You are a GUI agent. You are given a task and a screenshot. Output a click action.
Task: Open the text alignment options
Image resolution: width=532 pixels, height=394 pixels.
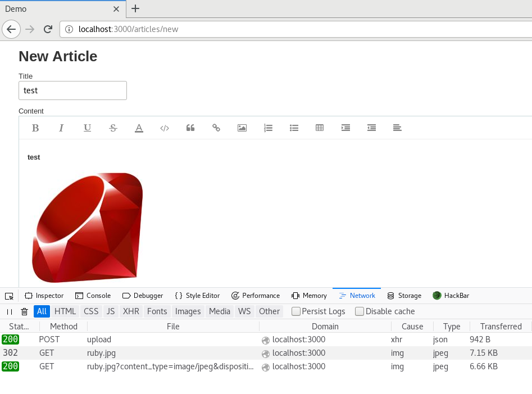tap(397, 128)
